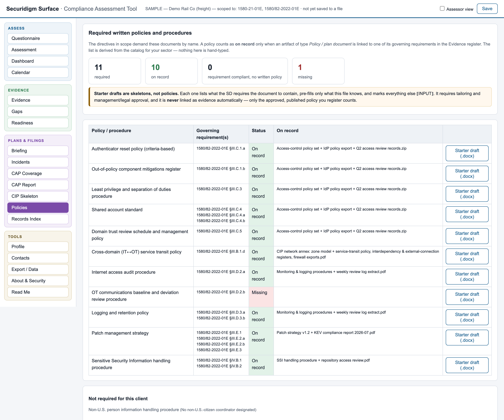Navigate to Briefing
Viewport: 504px width, 420px height.
(38, 151)
